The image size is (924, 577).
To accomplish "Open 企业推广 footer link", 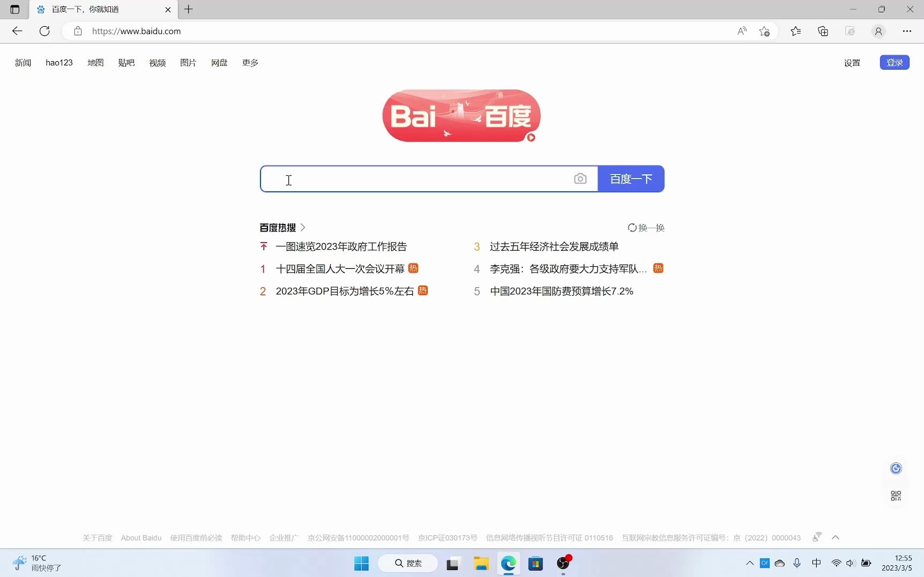I will click(x=284, y=538).
